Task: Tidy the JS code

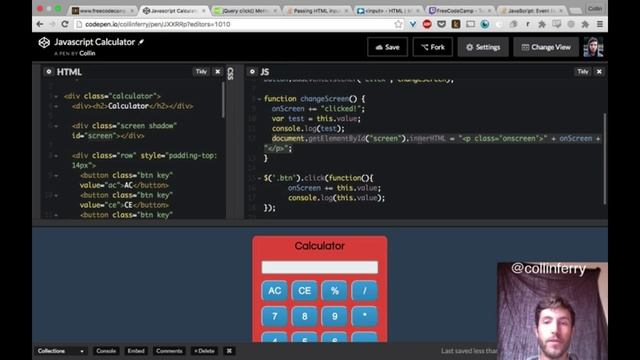Action: [582, 71]
